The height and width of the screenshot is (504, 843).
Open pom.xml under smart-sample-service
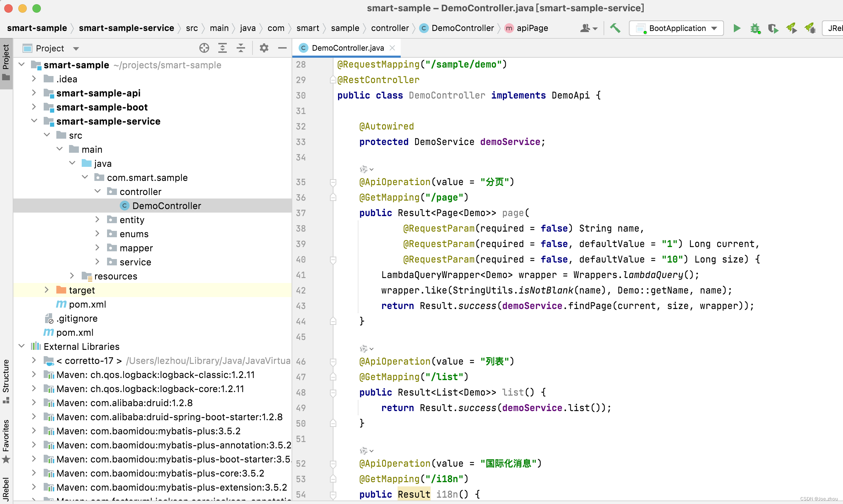[x=87, y=304]
